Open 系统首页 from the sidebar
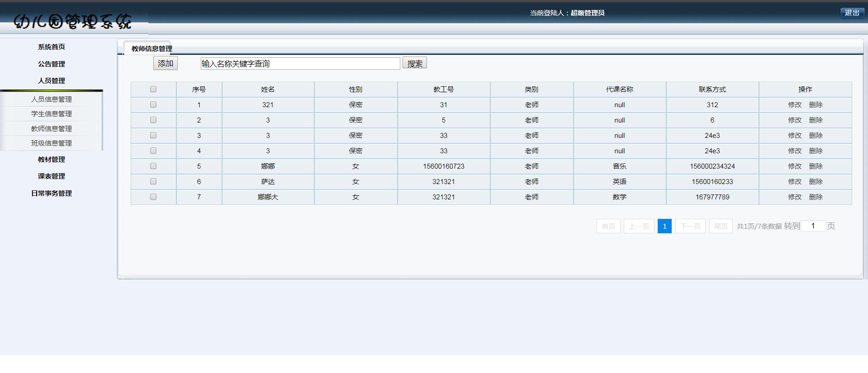The image size is (868, 373). coord(52,47)
